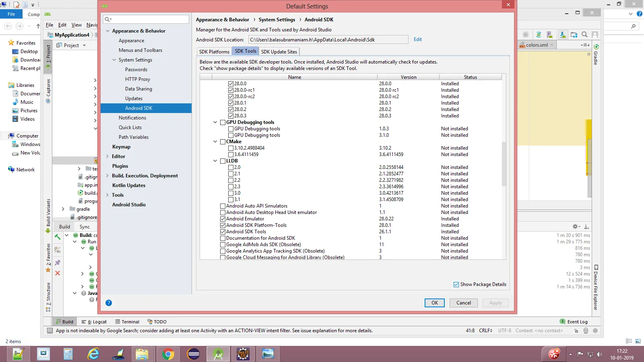The image size is (644, 362).
Task: Collapse the GPU Debugging tools group
Action: [x=215, y=122]
